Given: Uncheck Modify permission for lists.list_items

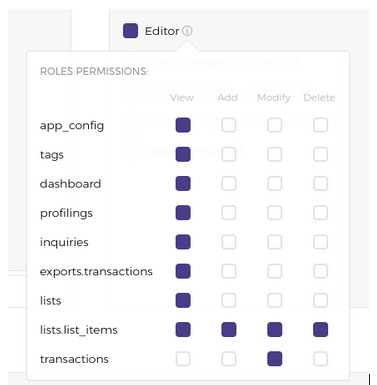Looking at the screenshot, I should tap(275, 330).
